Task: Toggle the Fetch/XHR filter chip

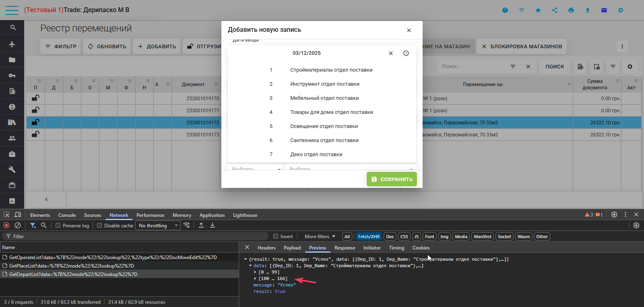Action: tap(369, 237)
